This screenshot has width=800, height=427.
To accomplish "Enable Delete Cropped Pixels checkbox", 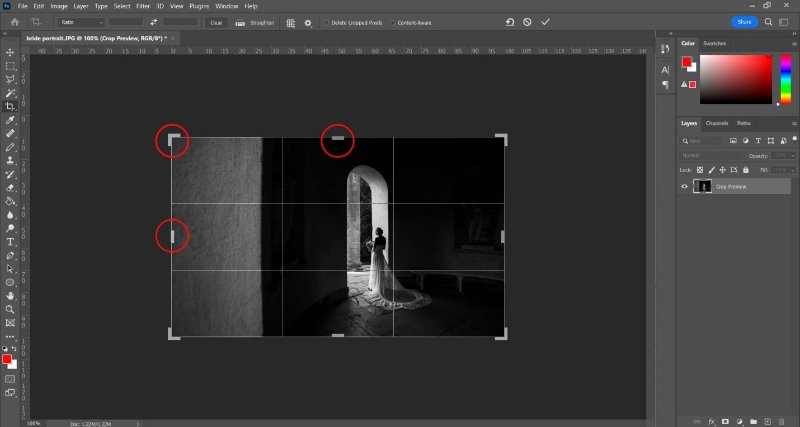I will (325, 22).
